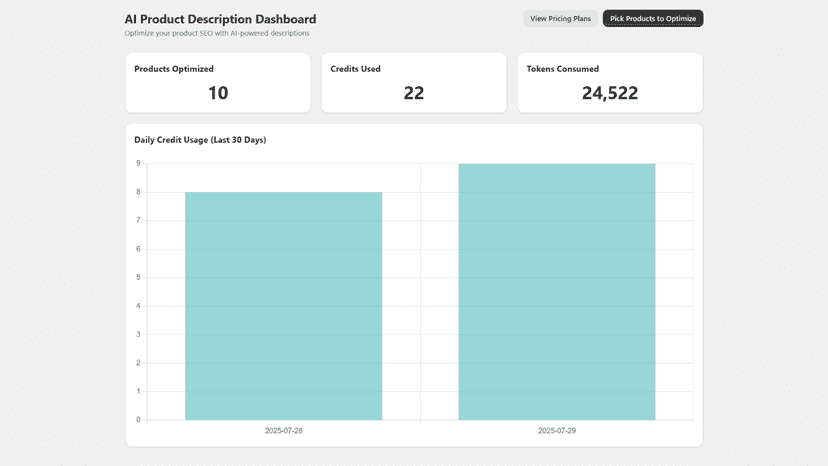828x466 pixels.
Task: Click the y-axis label 9
Action: click(x=138, y=163)
